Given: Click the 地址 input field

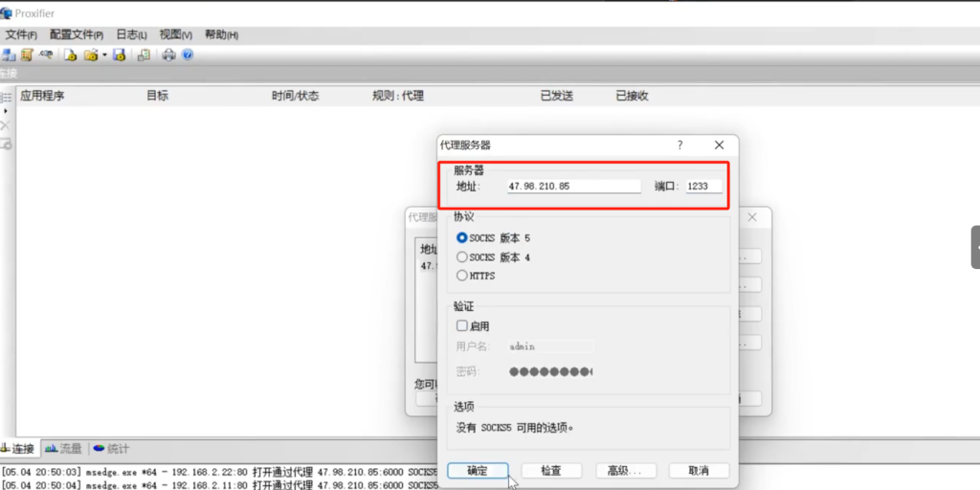Looking at the screenshot, I should [574, 187].
